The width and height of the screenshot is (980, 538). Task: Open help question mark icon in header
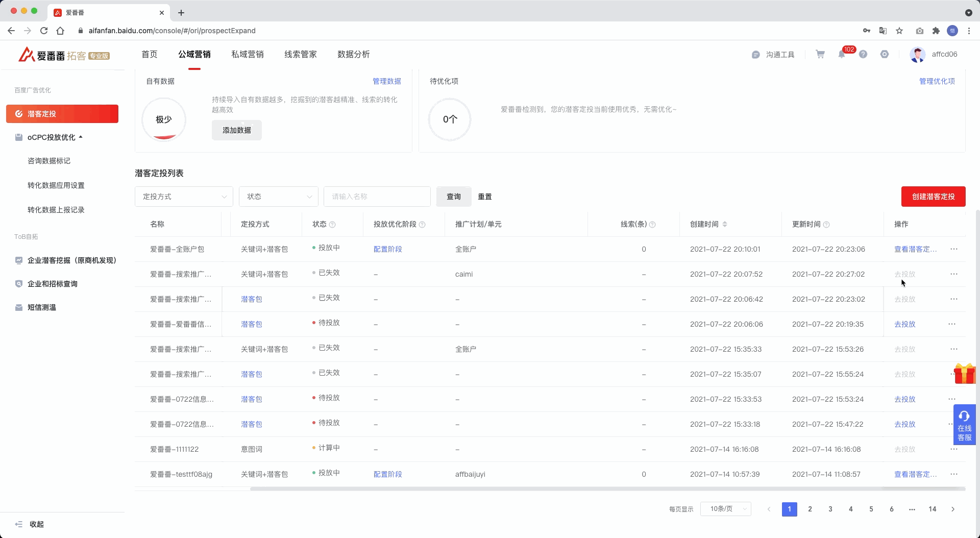(x=863, y=54)
